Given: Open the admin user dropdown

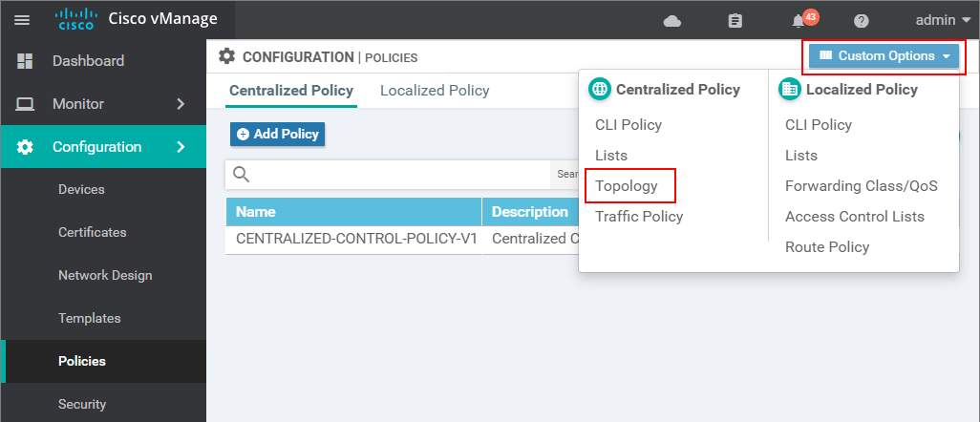Looking at the screenshot, I should (943, 20).
